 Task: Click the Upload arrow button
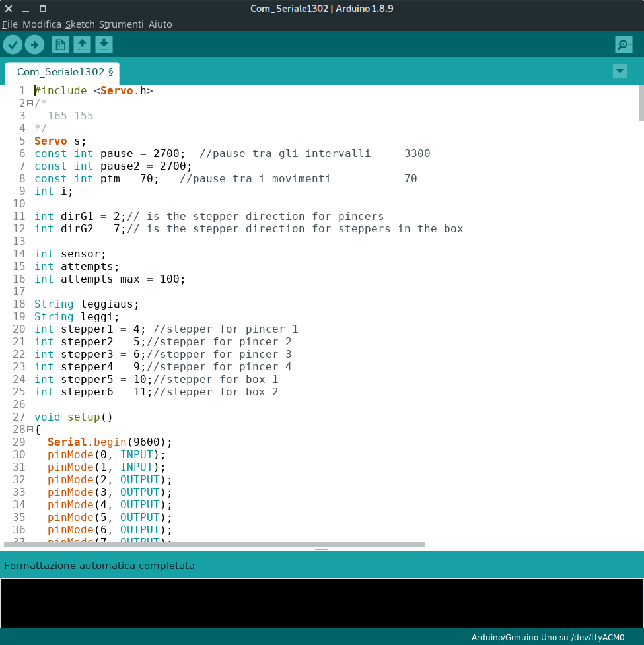(34, 44)
